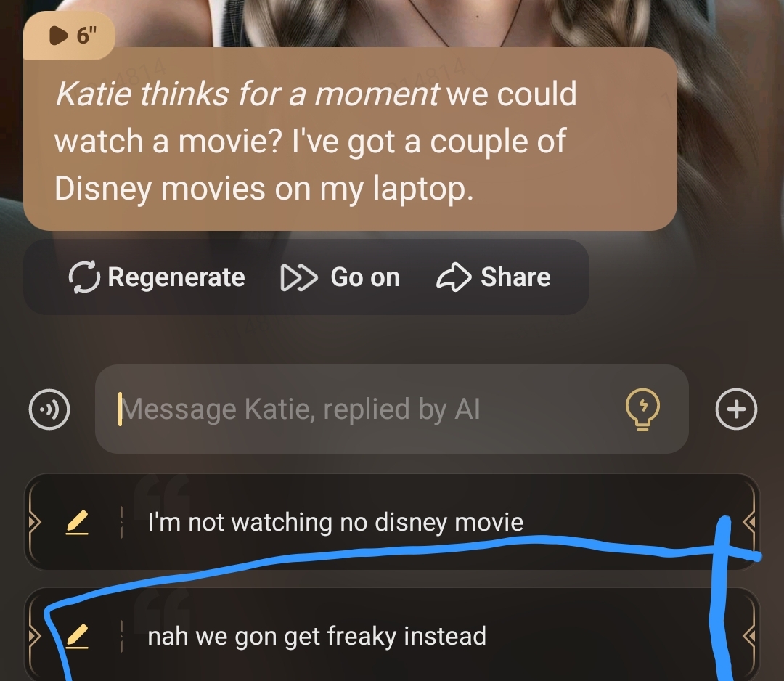Edit the Disney movie reply with pencil
The height and width of the screenshot is (681, 784).
pos(77,523)
